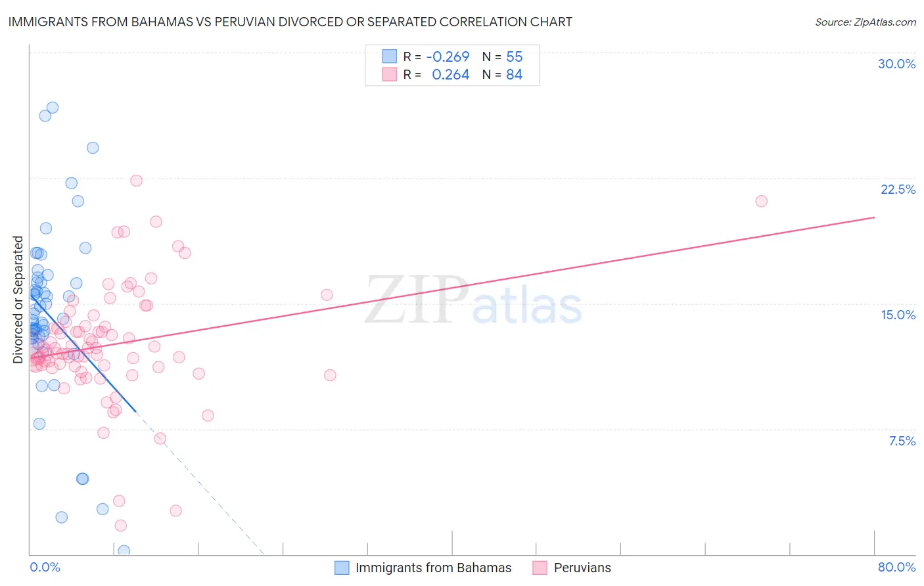This screenshot has height=586, width=924.
Task: Select the N value 84 text
Action: click(x=514, y=74)
